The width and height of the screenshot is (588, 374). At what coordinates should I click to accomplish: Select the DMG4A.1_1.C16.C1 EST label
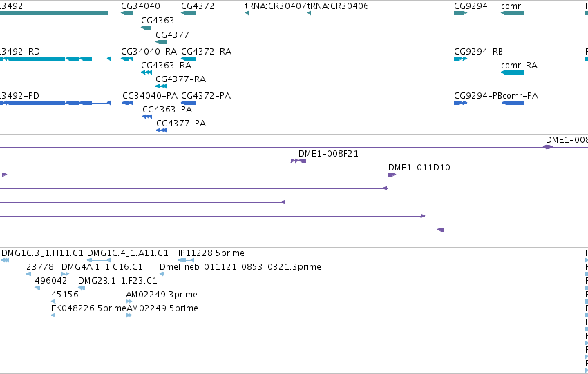click(102, 267)
